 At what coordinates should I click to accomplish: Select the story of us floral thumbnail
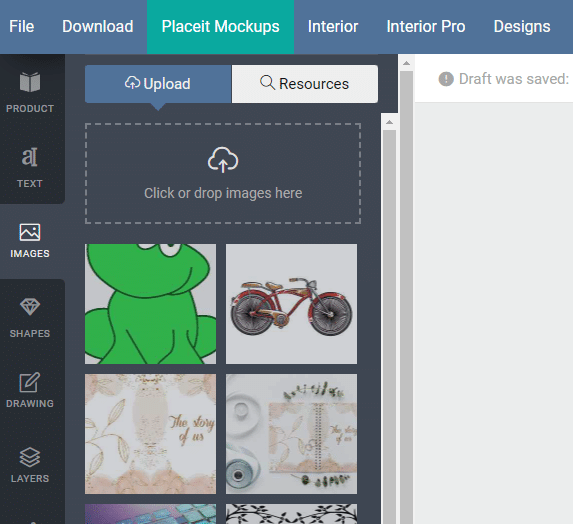coord(151,434)
